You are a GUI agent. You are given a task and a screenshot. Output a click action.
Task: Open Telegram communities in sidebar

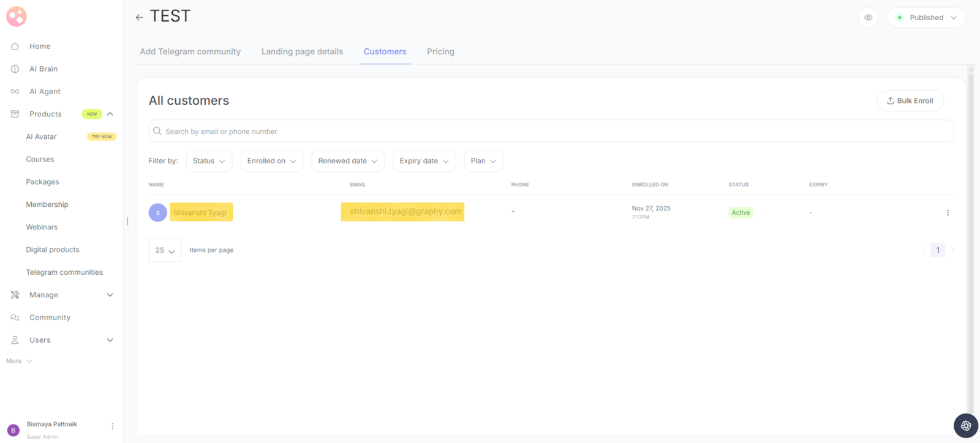(x=64, y=272)
